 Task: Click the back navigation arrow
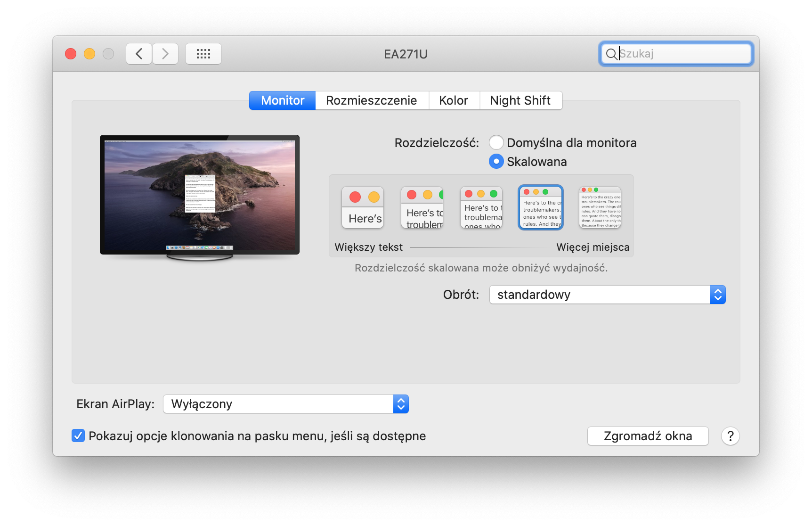coord(139,54)
